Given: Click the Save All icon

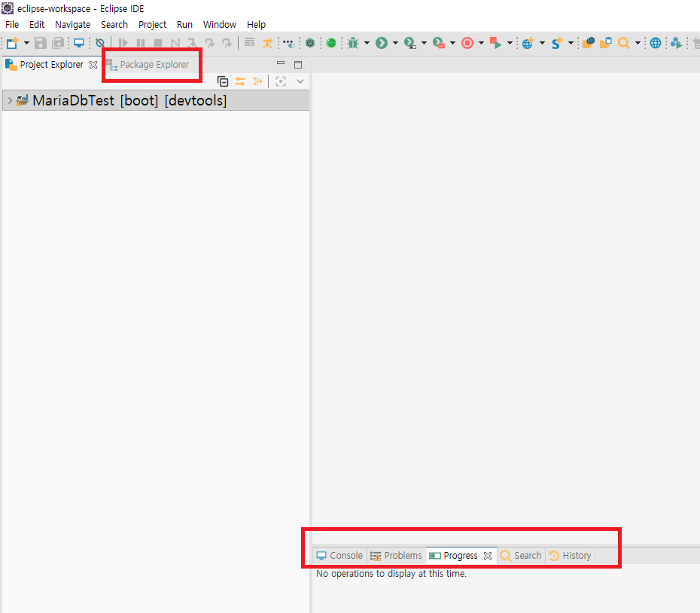Looking at the screenshot, I should tap(58, 43).
